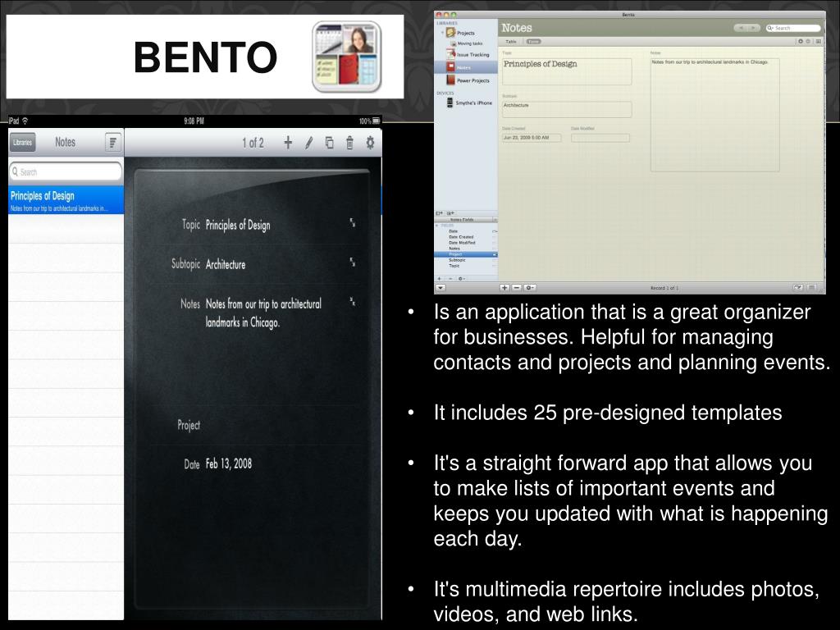The height and width of the screenshot is (630, 840).
Task: Click the empty Date Modified field
Action: coord(600,138)
